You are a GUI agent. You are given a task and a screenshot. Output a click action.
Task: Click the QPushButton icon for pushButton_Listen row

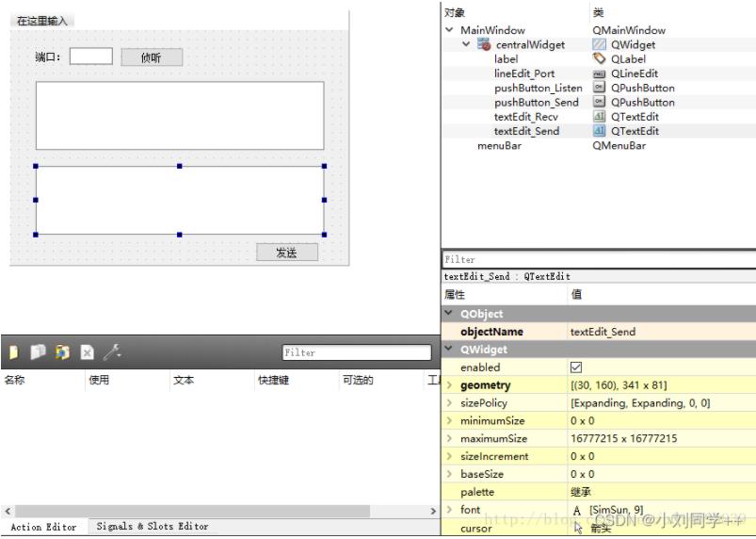(x=599, y=88)
